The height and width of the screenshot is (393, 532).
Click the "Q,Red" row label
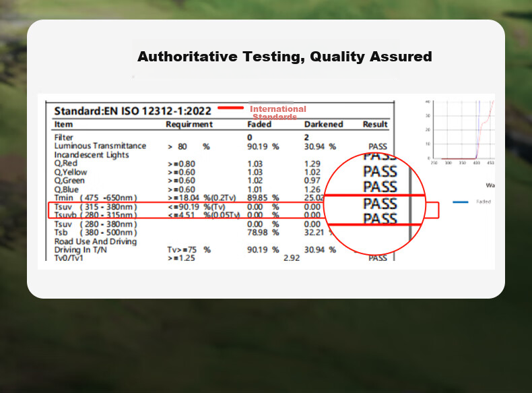point(66,163)
